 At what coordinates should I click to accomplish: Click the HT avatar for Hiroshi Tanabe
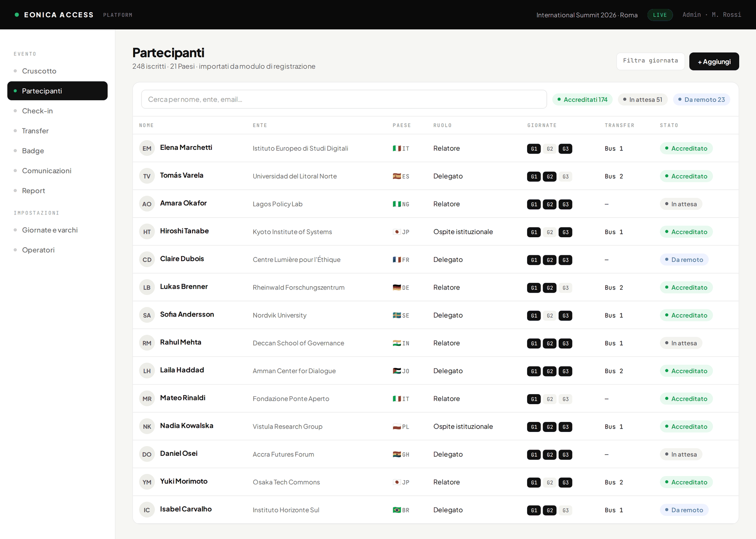(147, 232)
